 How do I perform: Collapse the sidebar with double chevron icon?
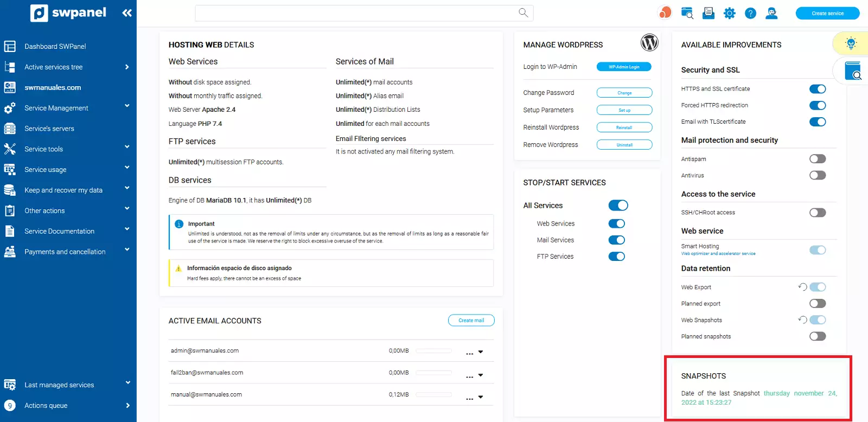127,13
